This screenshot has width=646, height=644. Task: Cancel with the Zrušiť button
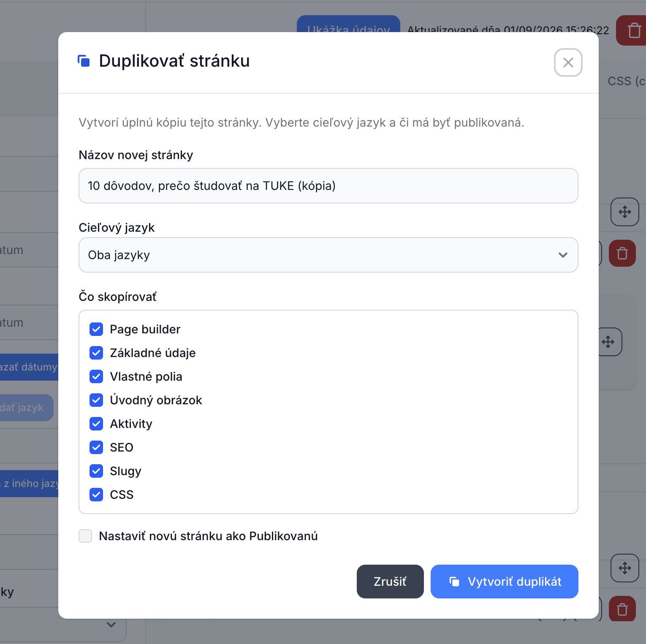click(x=390, y=582)
